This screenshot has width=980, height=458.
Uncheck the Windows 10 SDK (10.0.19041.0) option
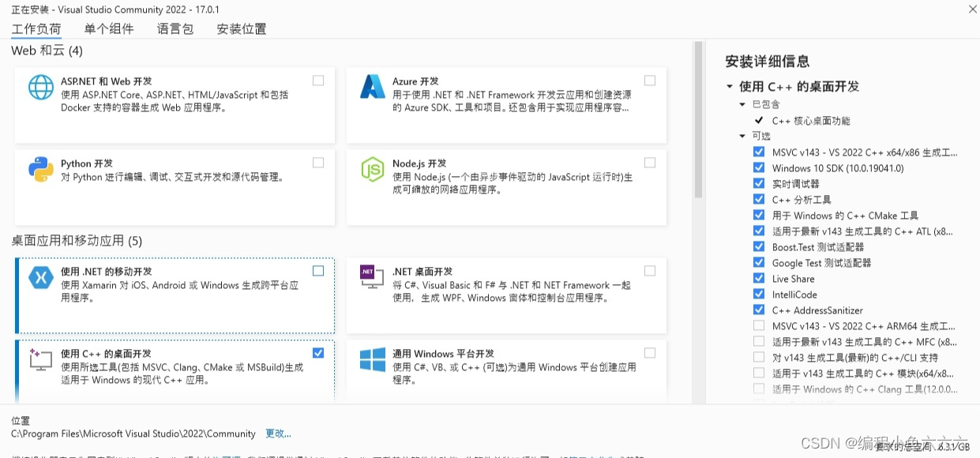(x=759, y=167)
